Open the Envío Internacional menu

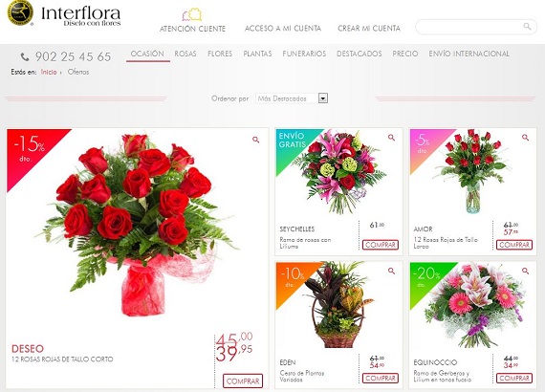[x=469, y=54]
